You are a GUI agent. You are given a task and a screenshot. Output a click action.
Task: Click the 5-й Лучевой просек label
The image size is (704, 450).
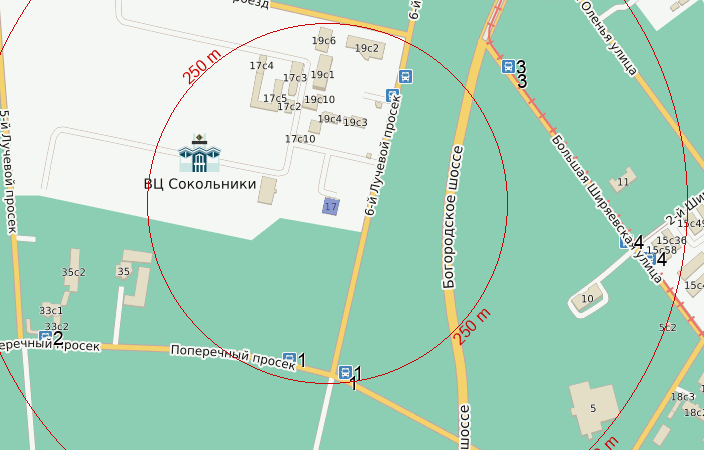7,172
